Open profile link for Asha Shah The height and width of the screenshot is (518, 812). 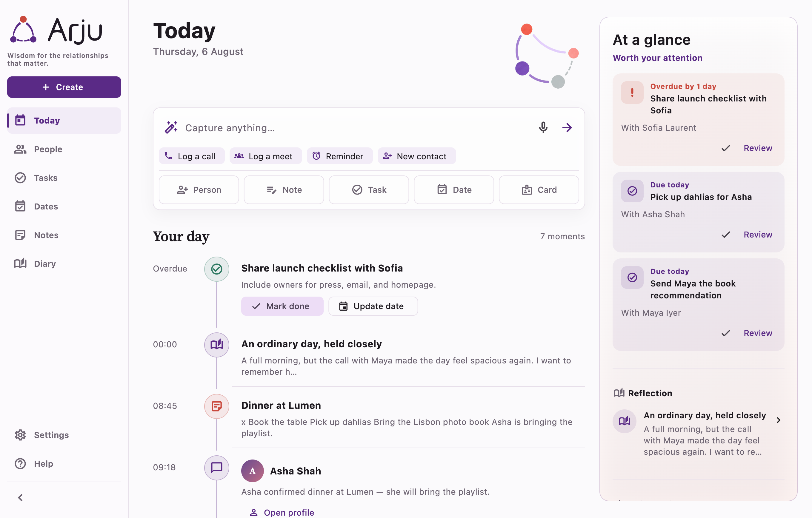(282, 512)
